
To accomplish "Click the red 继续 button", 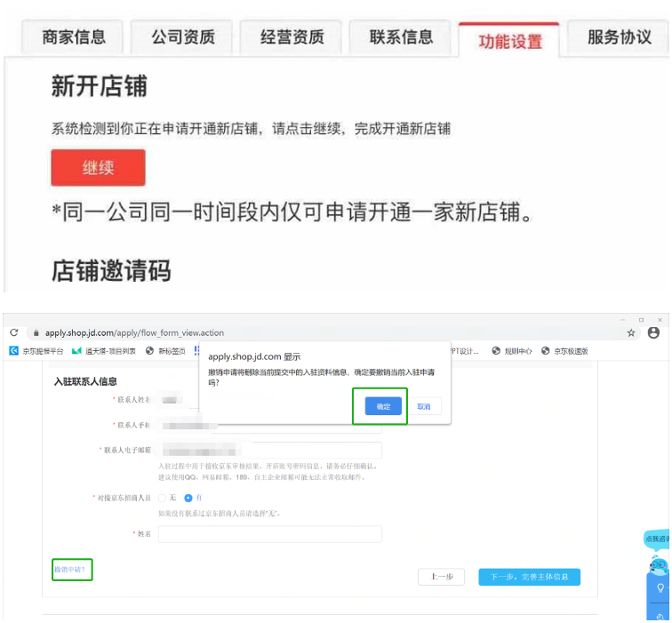I will tap(98, 168).
